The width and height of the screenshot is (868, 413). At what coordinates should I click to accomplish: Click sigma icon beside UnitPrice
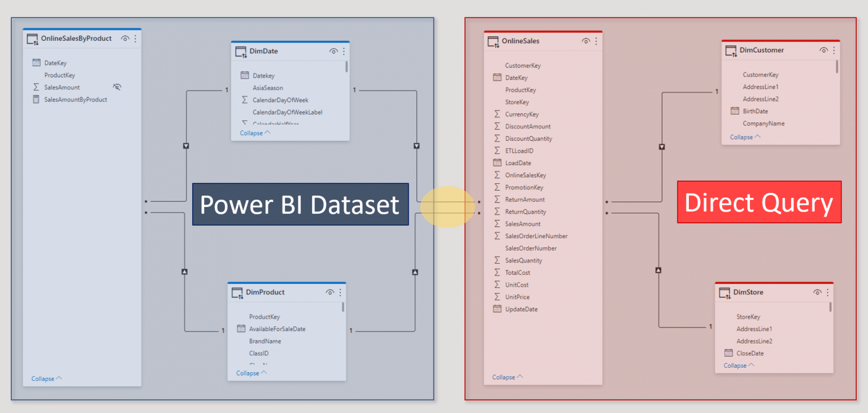497,297
